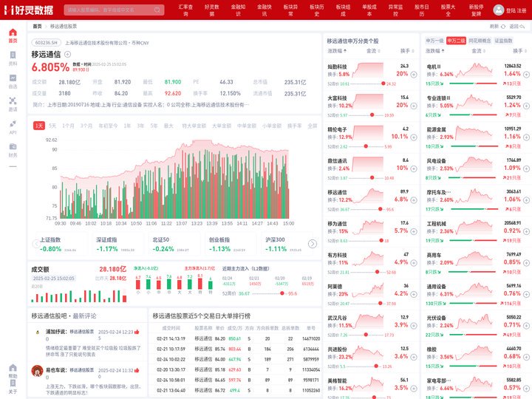
Task: Sort sector list by 涨跌幅
Action: (x=435, y=51)
